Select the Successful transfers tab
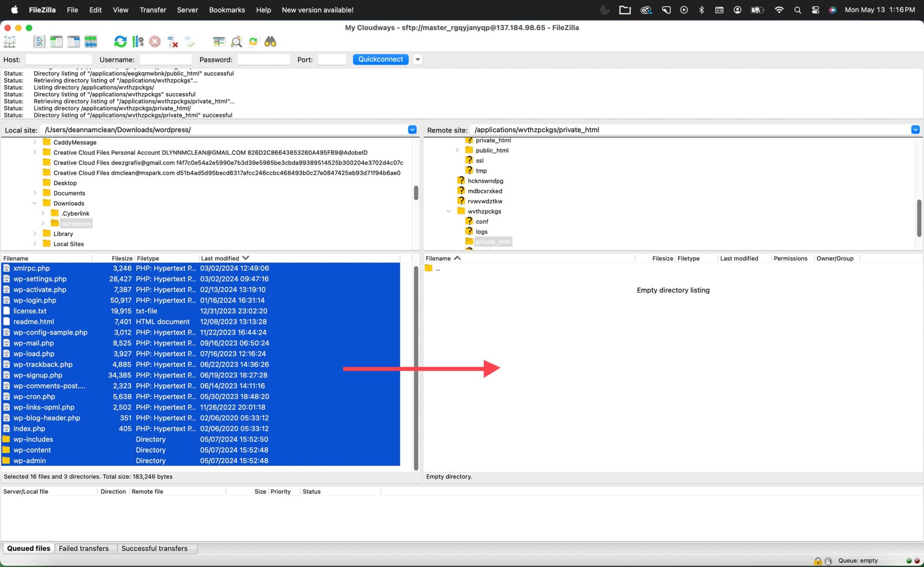Viewport: 924px width, 567px height. 154,548
